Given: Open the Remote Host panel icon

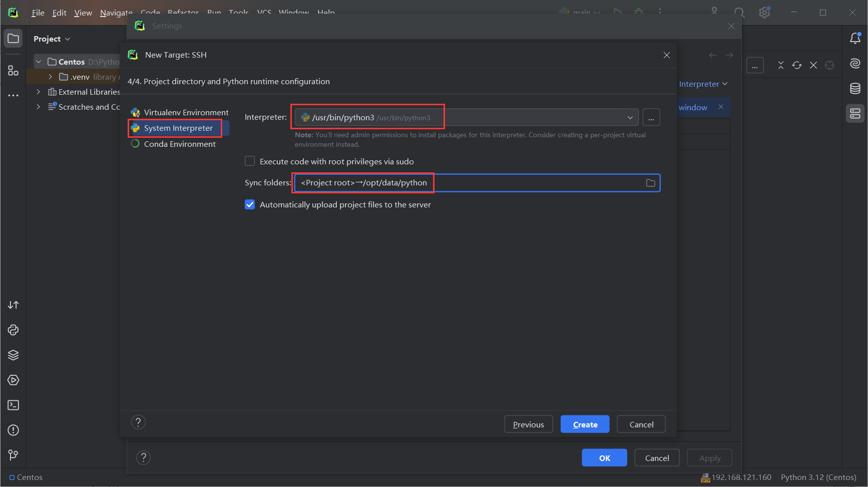Looking at the screenshot, I should tap(855, 113).
